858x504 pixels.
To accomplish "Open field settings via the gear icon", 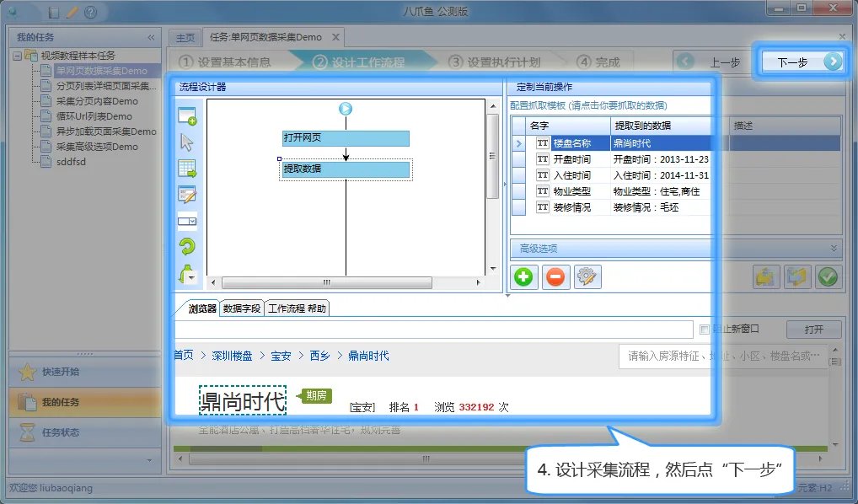I will coord(586,278).
